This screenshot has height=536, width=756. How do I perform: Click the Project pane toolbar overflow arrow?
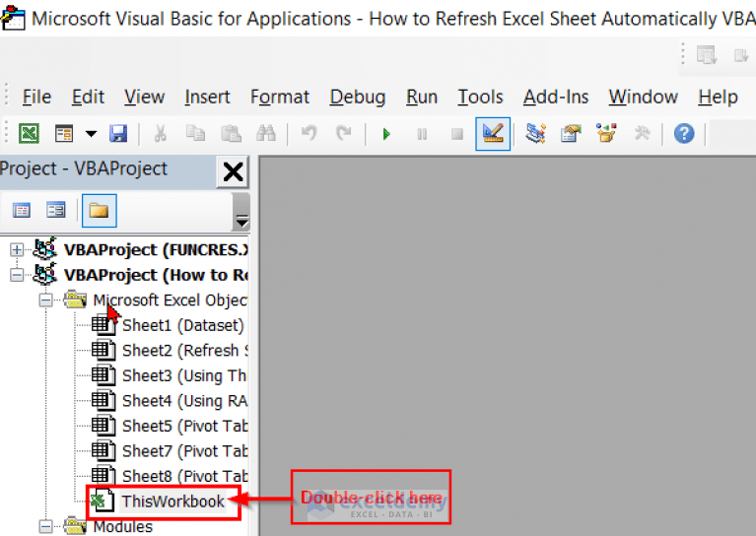(x=241, y=222)
